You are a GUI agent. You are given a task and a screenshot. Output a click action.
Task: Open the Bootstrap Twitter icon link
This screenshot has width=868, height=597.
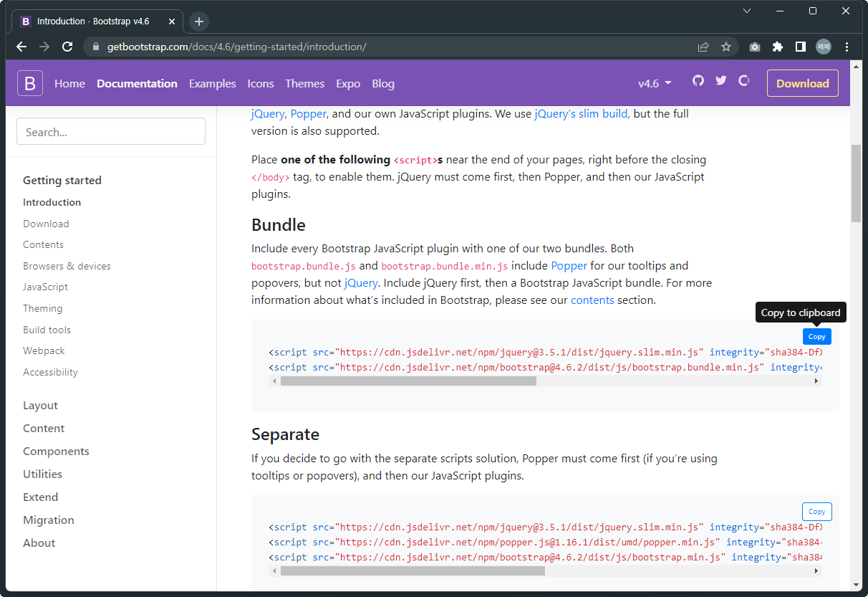[721, 80]
